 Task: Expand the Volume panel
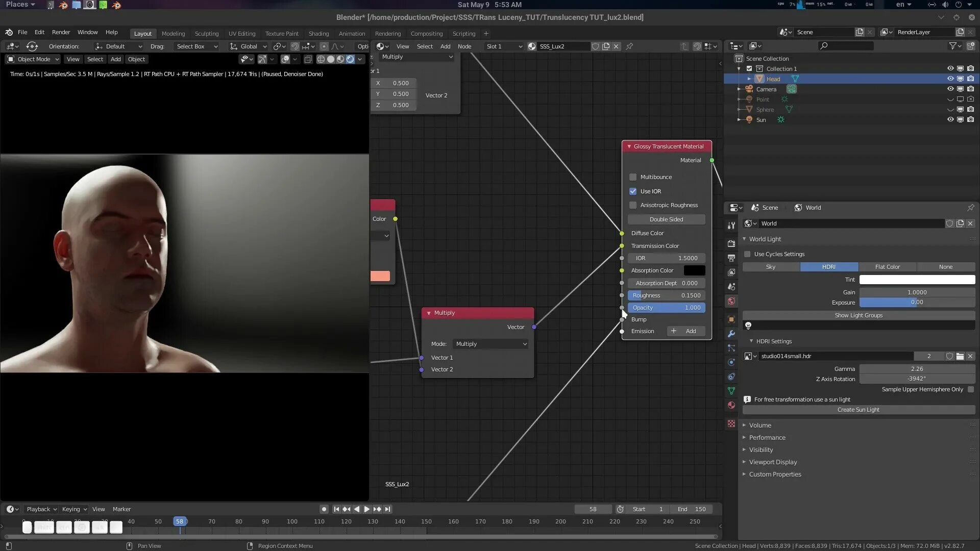(x=760, y=425)
